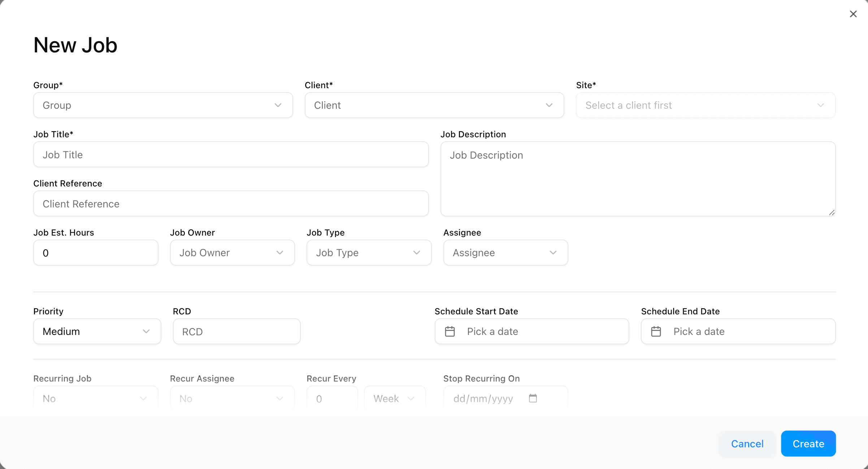Change Priority from Medium

tap(97, 331)
